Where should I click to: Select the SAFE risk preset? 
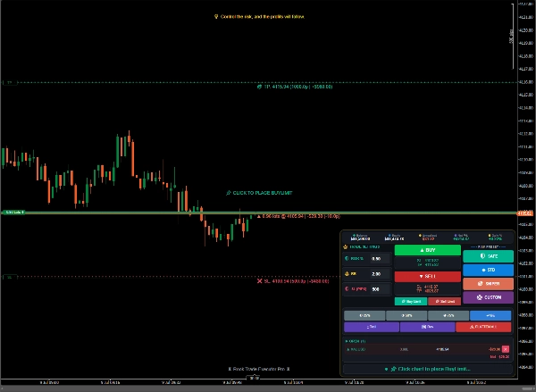488,256
